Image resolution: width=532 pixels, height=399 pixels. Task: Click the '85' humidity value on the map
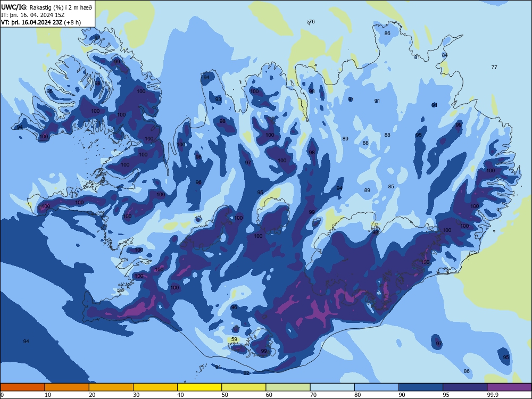[391, 187]
